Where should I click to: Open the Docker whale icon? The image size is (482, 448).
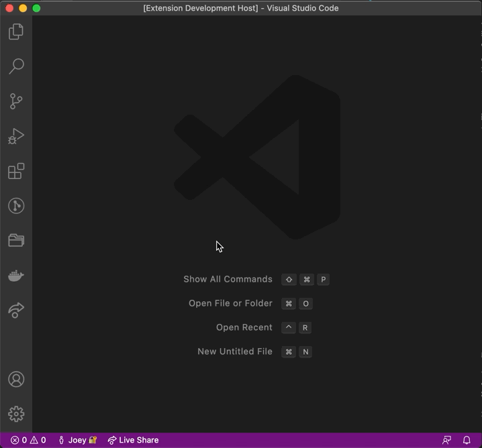(16, 276)
